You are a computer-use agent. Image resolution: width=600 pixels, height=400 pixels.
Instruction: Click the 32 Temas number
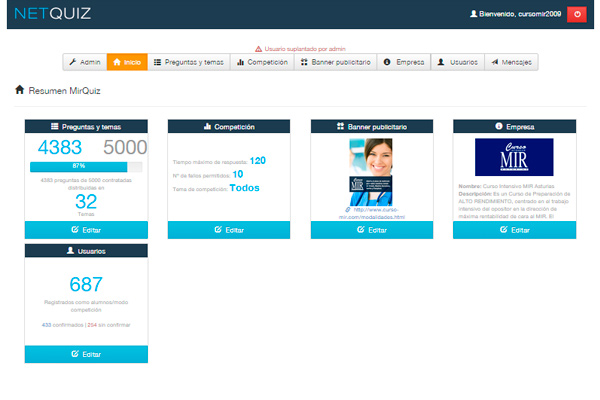coord(86,201)
